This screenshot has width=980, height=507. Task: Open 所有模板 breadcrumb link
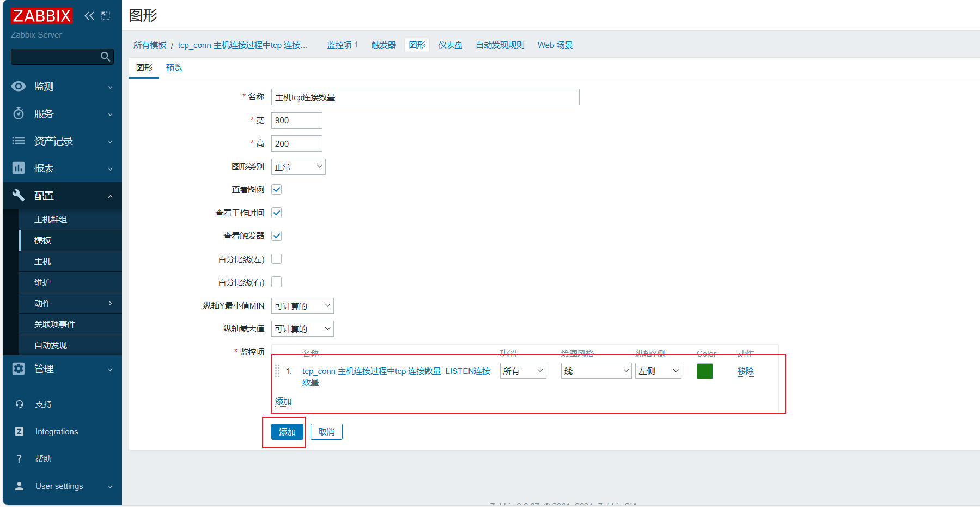point(150,45)
